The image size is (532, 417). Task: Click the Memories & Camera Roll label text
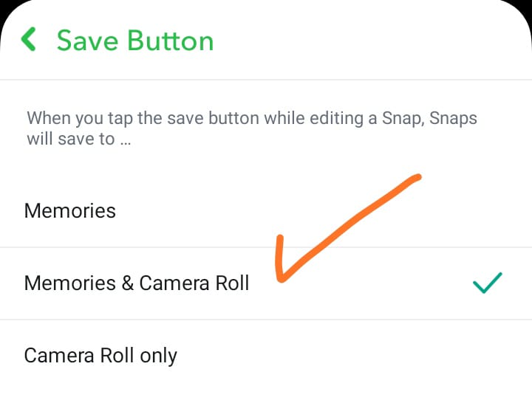(x=137, y=283)
